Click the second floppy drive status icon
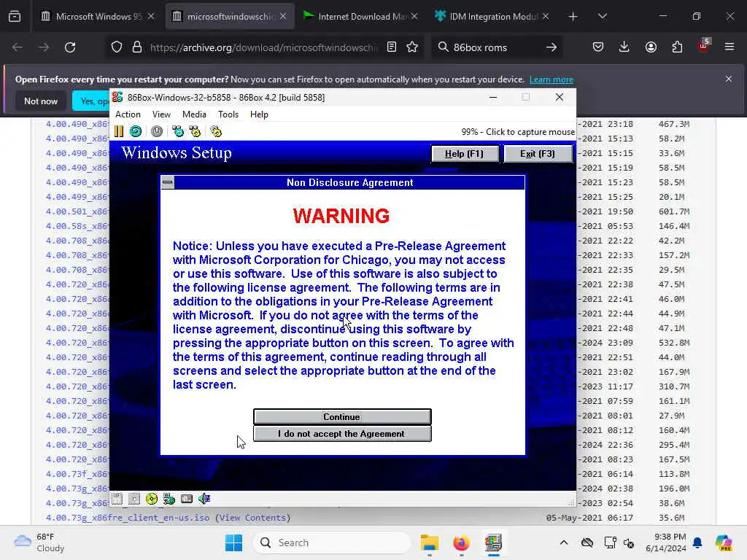 point(134,499)
